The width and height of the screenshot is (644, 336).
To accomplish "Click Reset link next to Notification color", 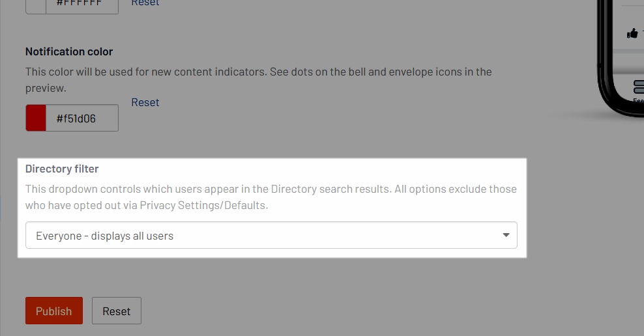I will (x=145, y=102).
